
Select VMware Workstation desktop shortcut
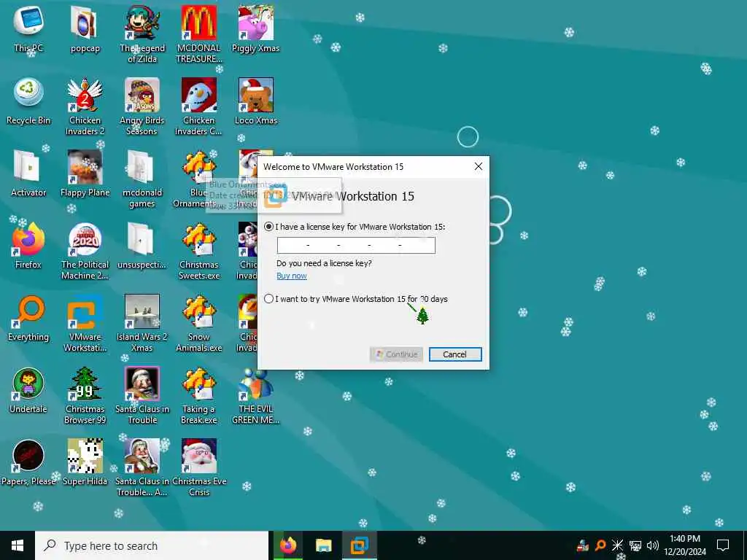tap(85, 324)
